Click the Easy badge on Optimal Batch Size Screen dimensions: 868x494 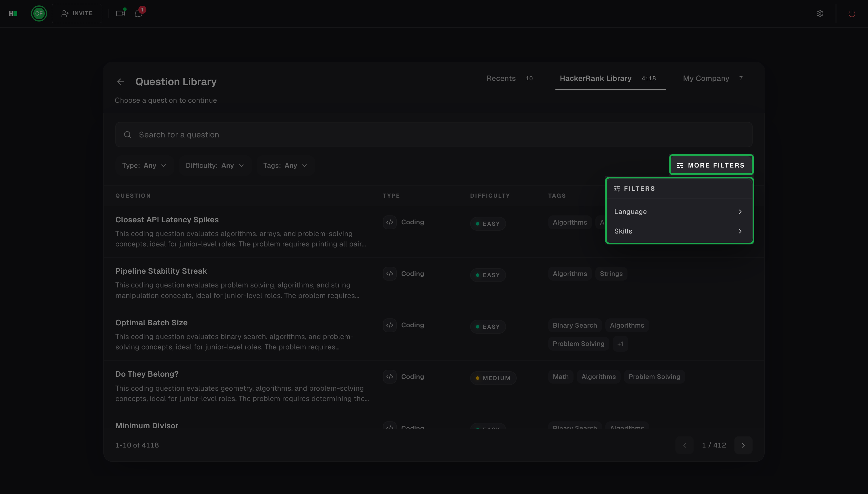tap(488, 327)
